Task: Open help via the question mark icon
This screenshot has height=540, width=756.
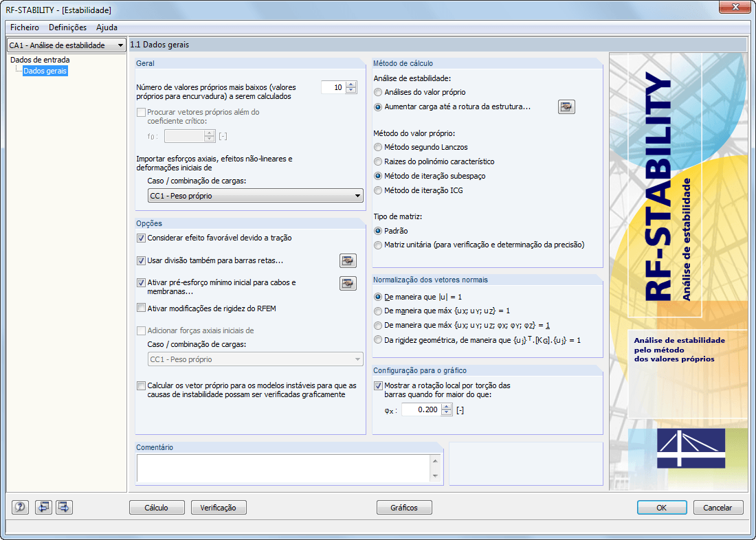Action: click(20, 507)
